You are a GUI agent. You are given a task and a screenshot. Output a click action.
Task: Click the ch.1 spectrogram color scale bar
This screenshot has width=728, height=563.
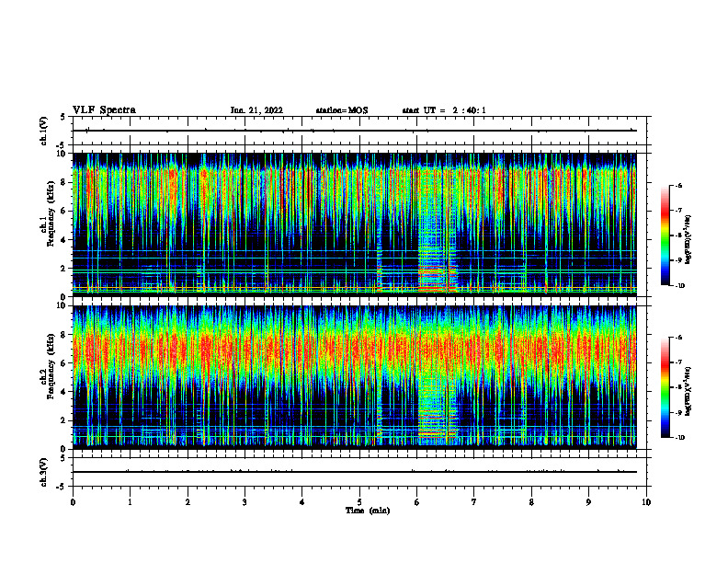[665, 236]
